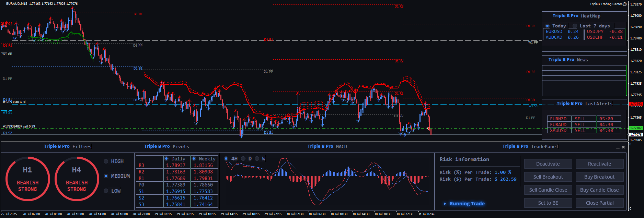The height and width of the screenshot is (218, 644).
Task: Click the TripleB Trading Center smiley icon
Action: pos(624,4)
